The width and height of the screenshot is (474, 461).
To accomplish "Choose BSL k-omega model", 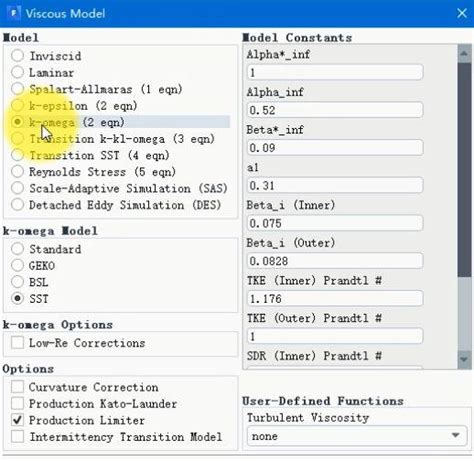I will click(x=17, y=282).
